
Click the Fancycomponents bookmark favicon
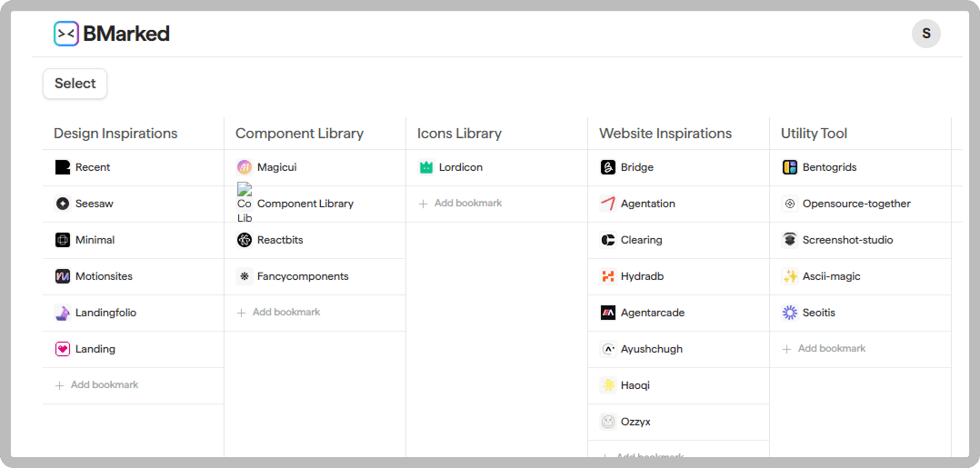pyautogui.click(x=245, y=276)
